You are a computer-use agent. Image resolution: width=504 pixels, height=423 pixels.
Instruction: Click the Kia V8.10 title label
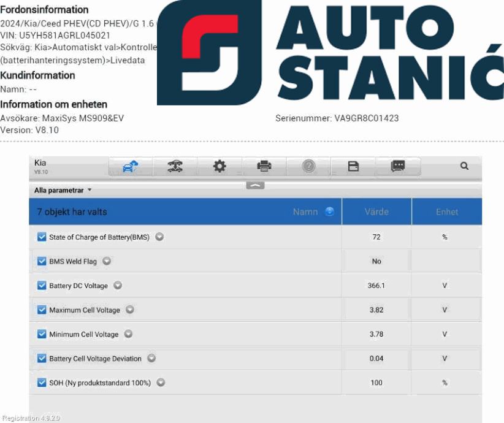pyautogui.click(x=41, y=167)
